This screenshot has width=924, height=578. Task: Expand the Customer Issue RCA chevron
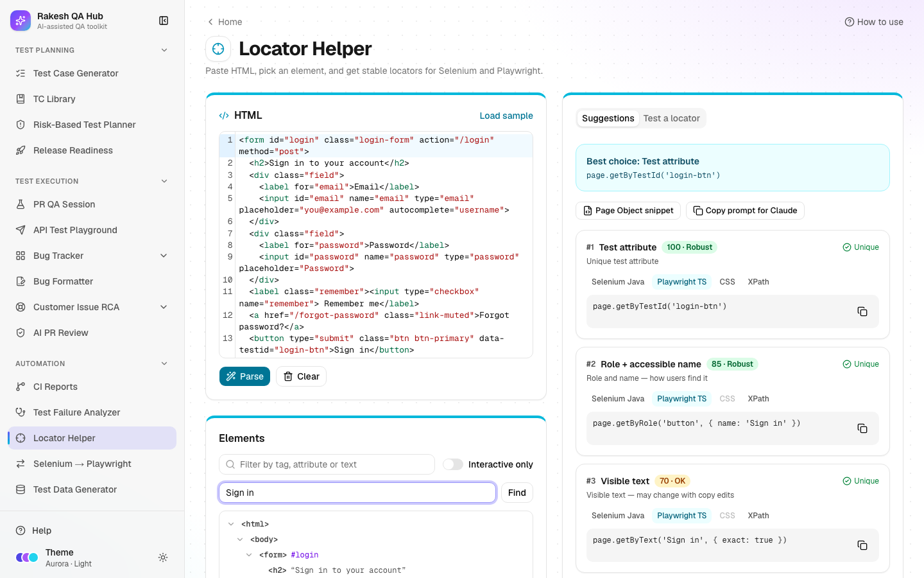164,307
